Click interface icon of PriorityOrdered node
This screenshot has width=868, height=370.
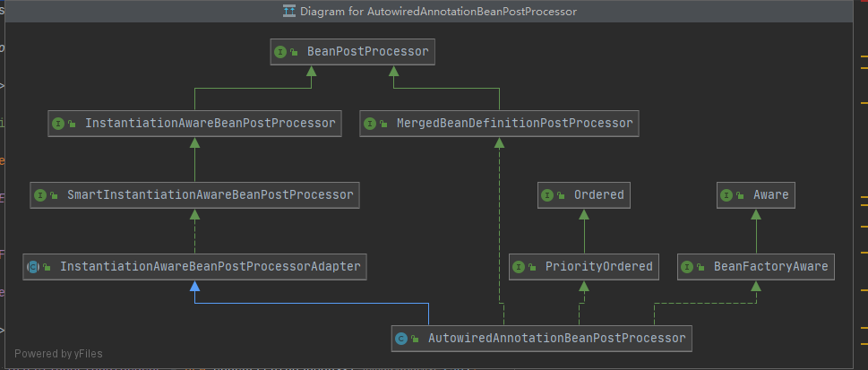click(518, 267)
